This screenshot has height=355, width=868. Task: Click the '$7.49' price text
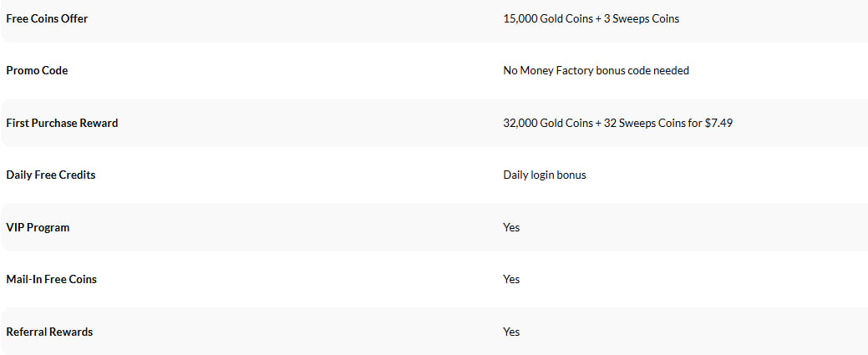(x=718, y=123)
